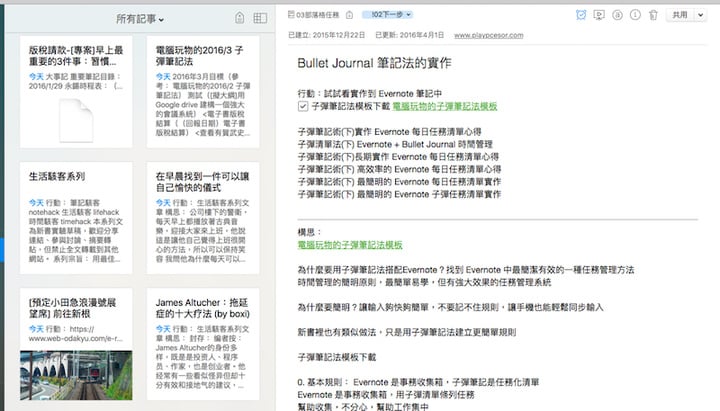Uncheck the 子彈筆記法模板下載 checkbox
This screenshot has height=411, width=720.
[303, 105]
